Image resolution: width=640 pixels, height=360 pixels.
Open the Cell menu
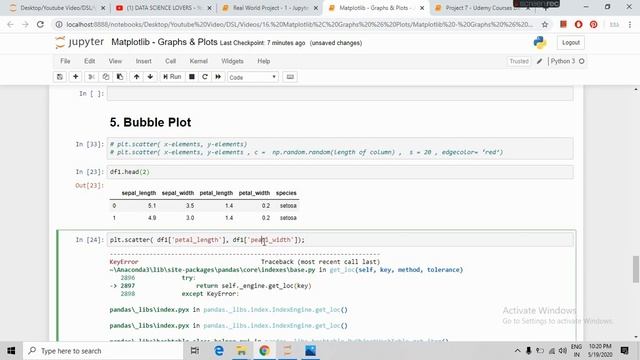coord(171,61)
